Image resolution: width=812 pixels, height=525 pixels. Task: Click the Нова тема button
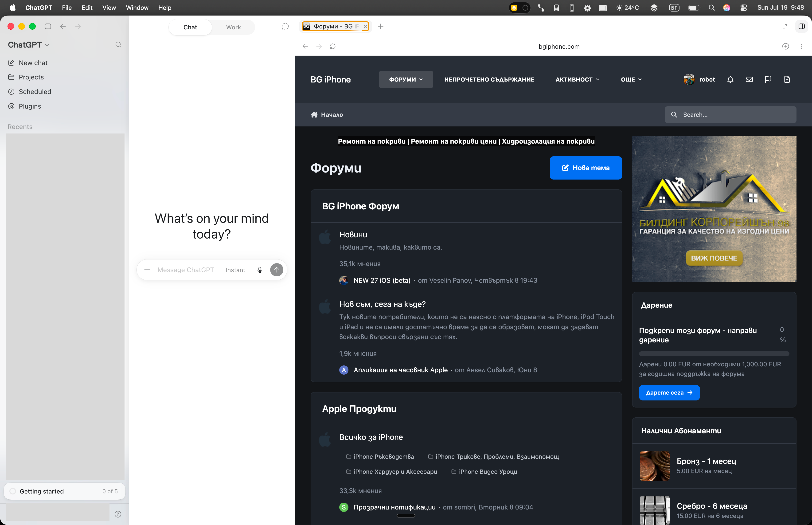pos(586,168)
